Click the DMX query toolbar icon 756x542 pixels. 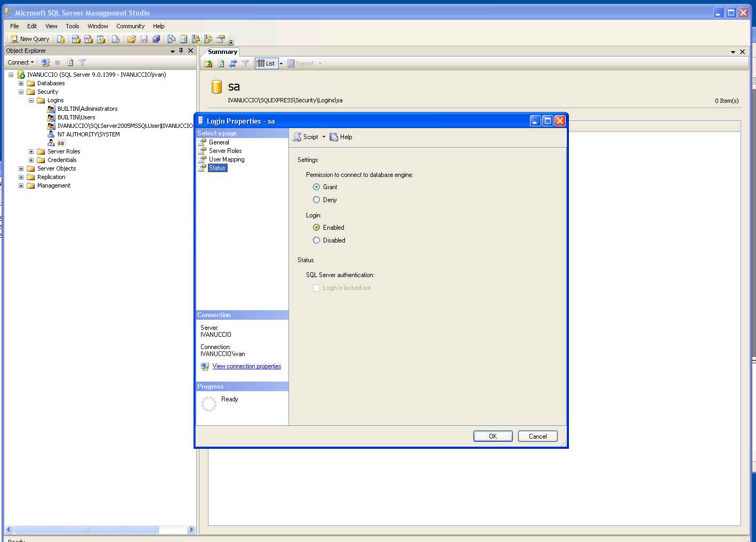pyautogui.click(x=89, y=39)
